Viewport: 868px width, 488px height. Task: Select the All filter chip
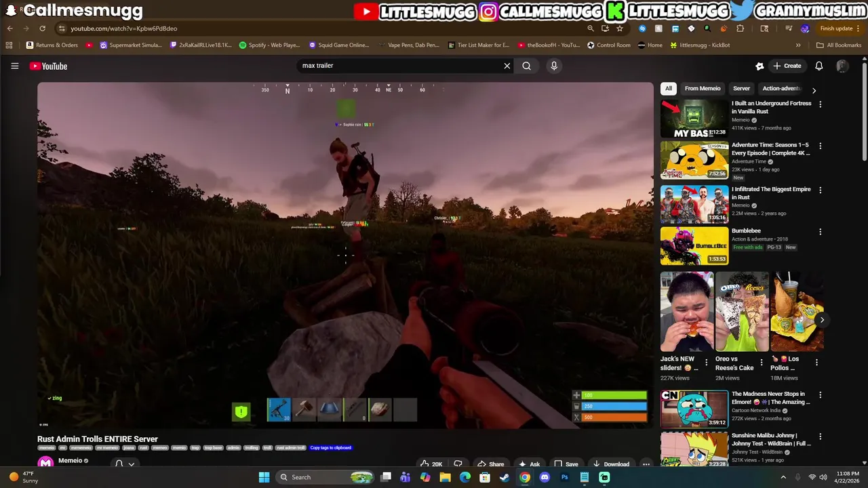[669, 88]
